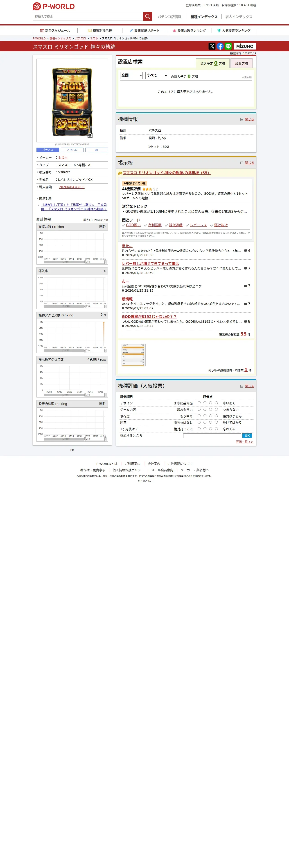
Task: Open 個人情報保護ポリシー footer link
Action: [128, 470]
